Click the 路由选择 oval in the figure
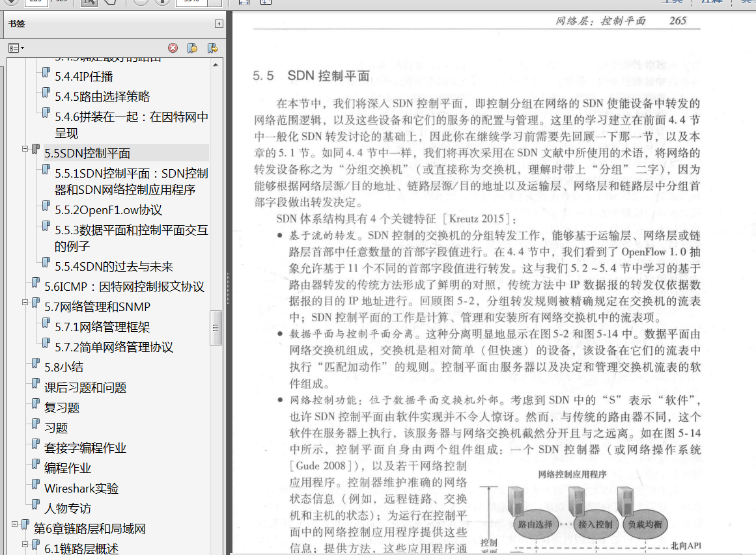This screenshot has width=756, height=555. (535, 524)
